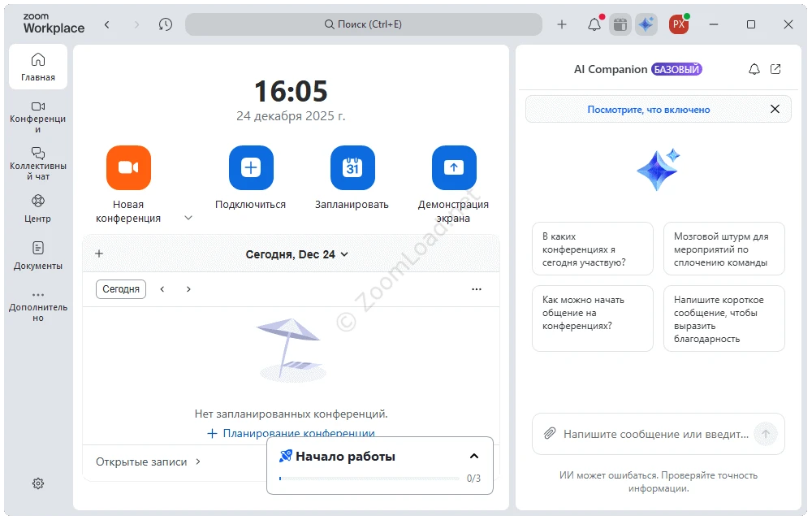Open Коллективный чат in sidebar

pos(38,164)
